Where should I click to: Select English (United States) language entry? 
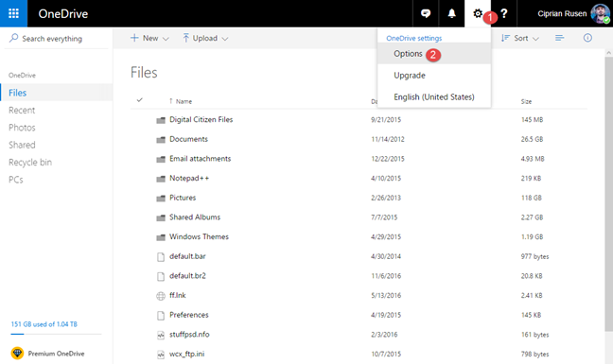[x=434, y=96]
